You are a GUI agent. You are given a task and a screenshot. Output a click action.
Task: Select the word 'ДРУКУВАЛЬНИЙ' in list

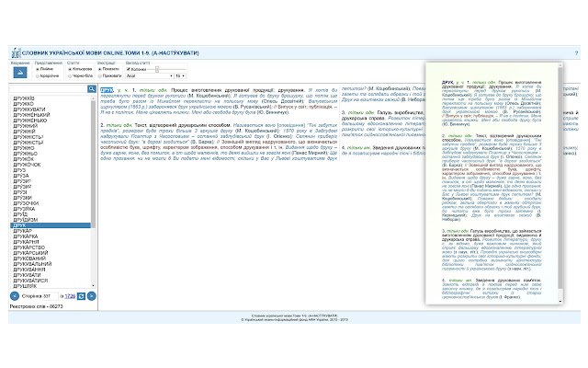tap(32, 264)
